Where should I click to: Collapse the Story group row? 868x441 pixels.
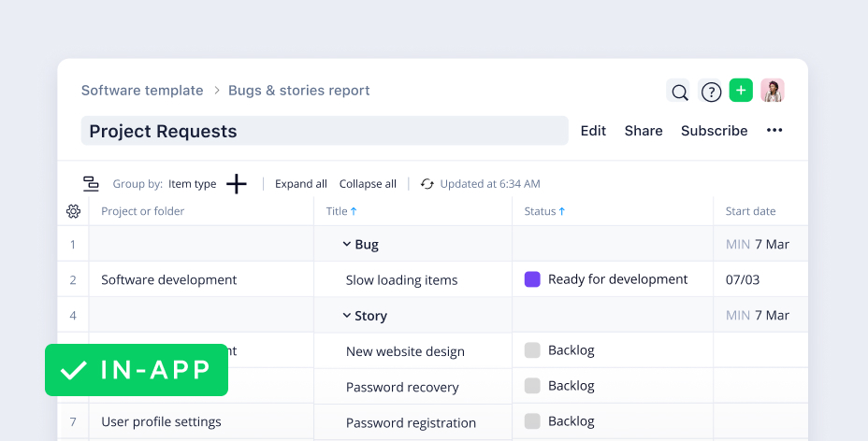[x=347, y=316]
